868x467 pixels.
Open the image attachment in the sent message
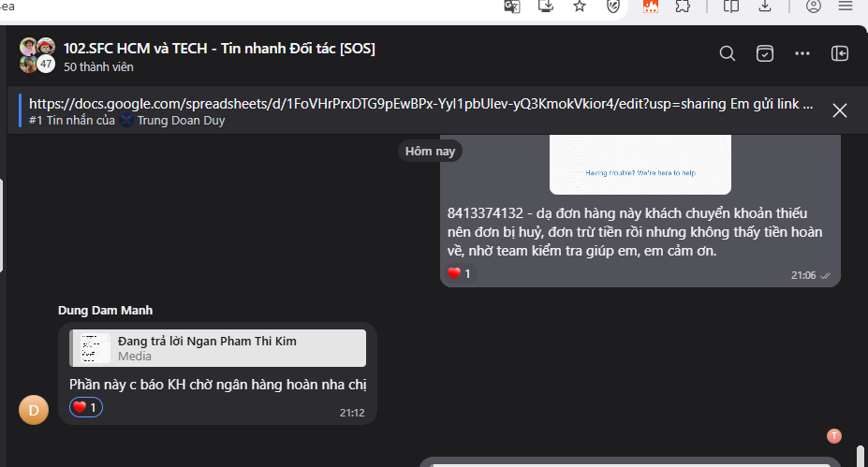[x=640, y=165]
